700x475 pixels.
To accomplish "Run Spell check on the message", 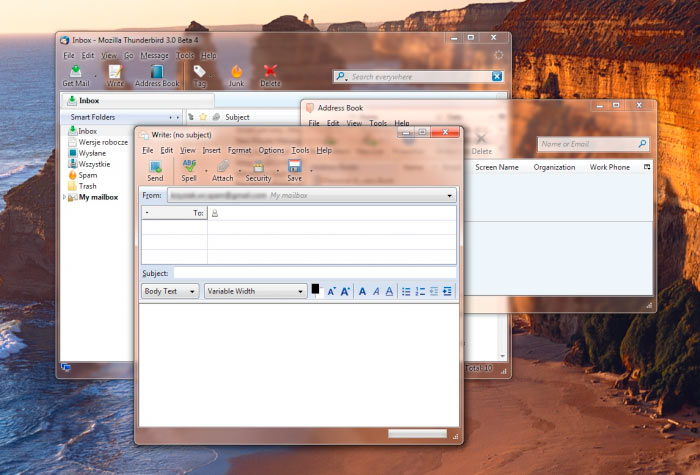I will (189, 170).
